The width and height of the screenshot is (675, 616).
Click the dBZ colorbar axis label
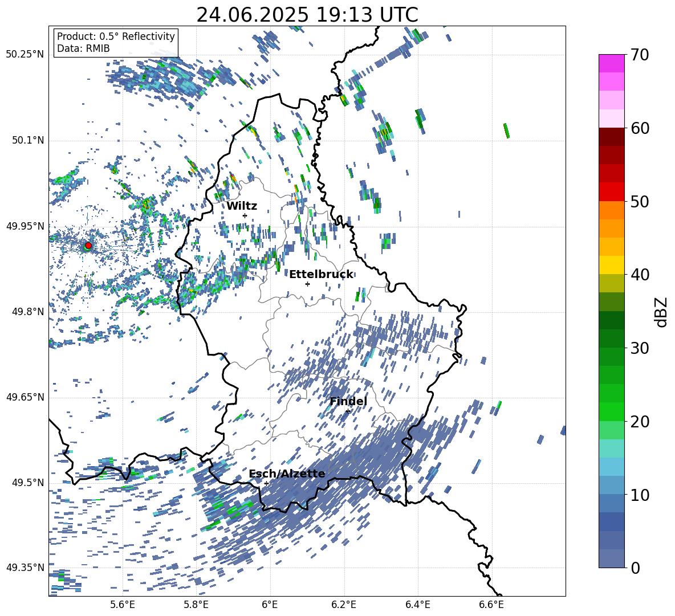point(662,312)
